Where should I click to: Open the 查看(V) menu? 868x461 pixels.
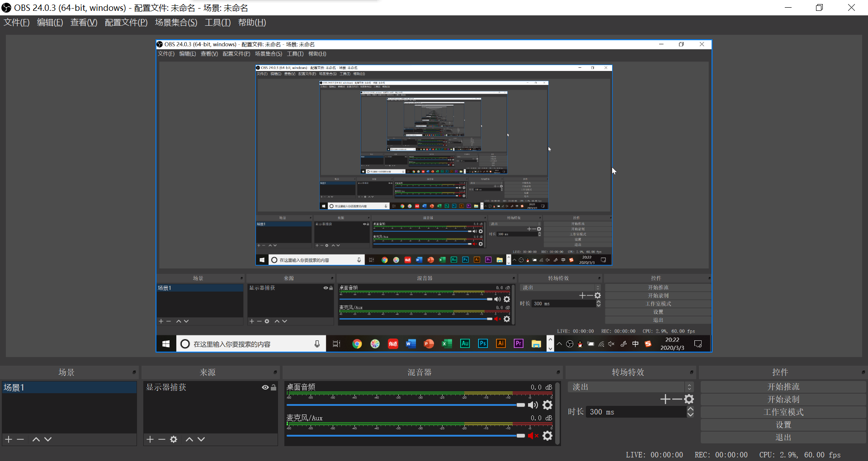[x=84, y=23]
